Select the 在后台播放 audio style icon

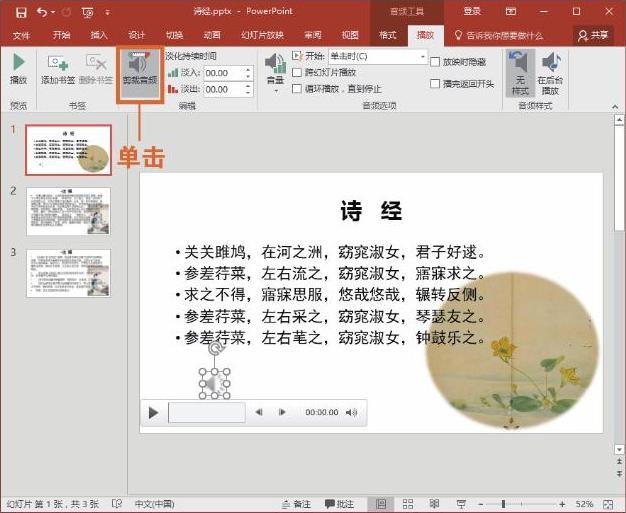point(550,73)
